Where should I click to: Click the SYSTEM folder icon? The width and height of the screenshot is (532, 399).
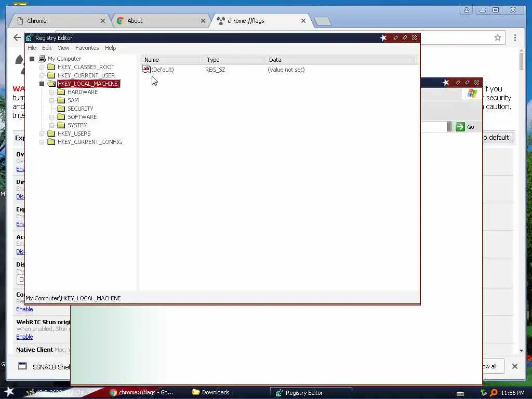61,125
